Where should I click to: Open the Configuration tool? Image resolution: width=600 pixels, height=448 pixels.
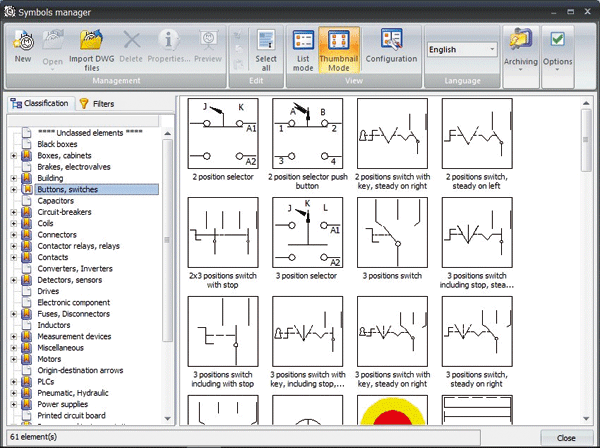(x=391, y=46)
